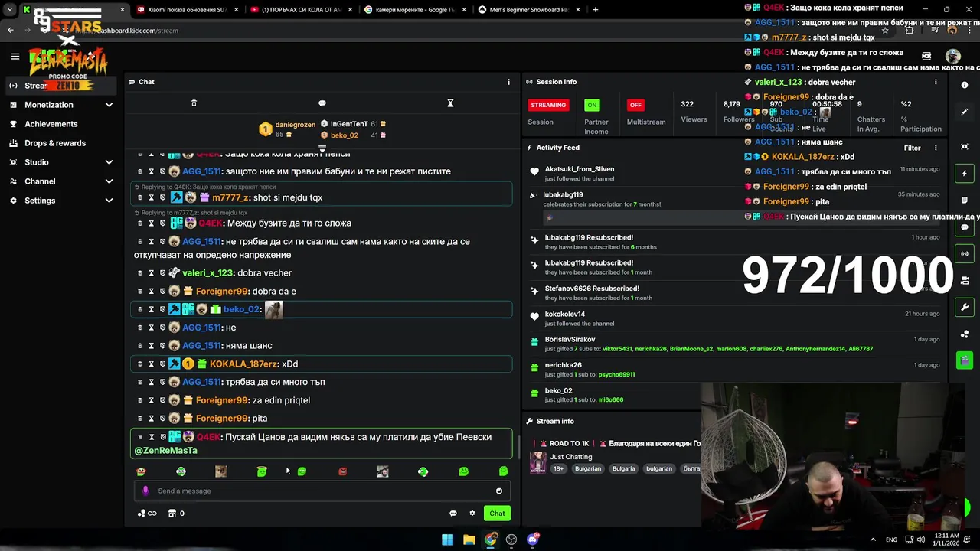The width and height of the screenshot is (980, 551).
Task: Open Windows Start menu
Action: click(x=447, y=540)
